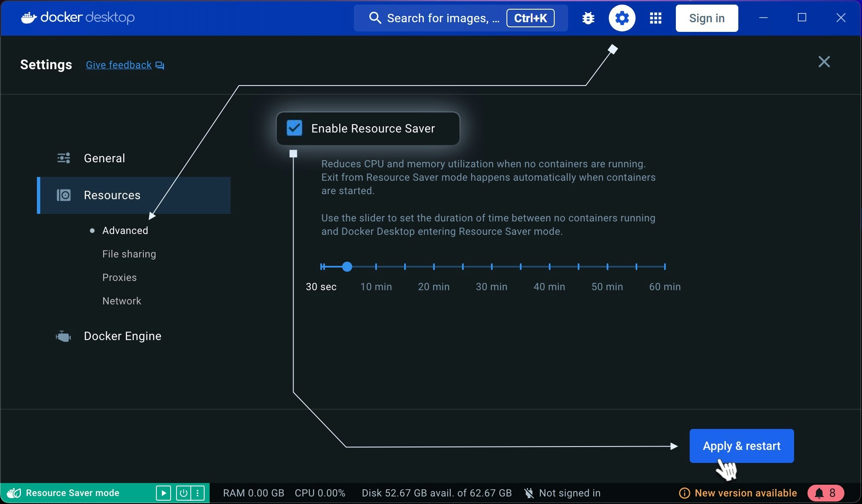
Task: Set slider to the 30 min mark
Action: [x=491, y=267]
